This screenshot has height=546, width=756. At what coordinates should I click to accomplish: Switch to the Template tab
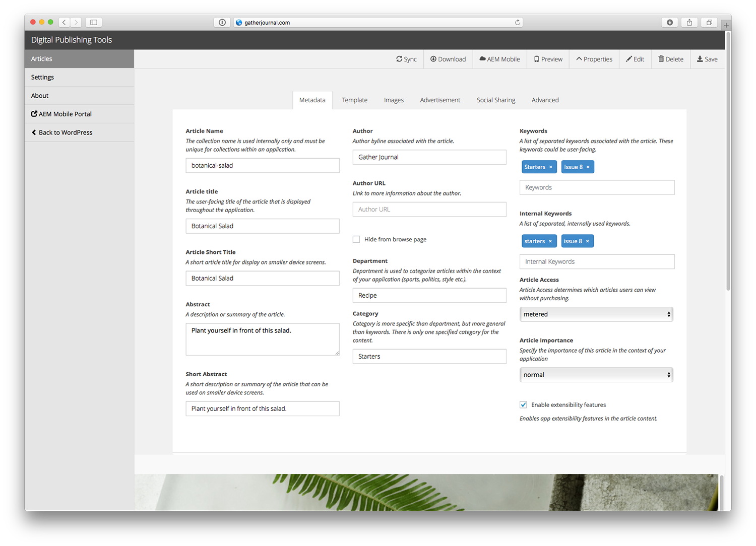(355, 100)
